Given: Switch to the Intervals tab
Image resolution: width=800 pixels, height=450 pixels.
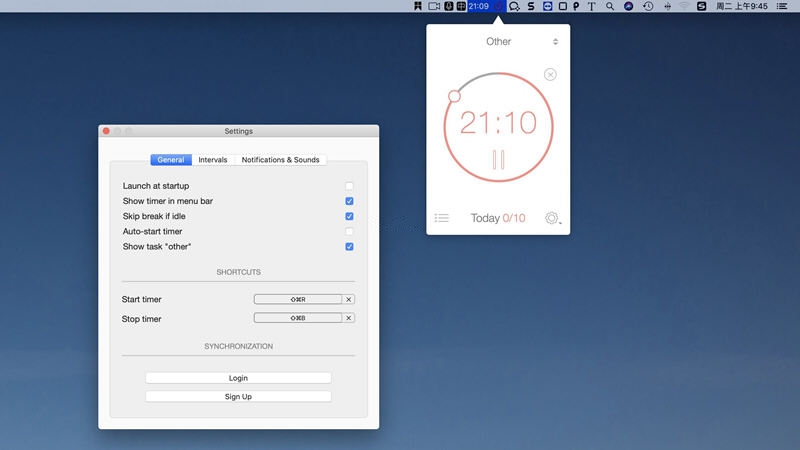Looking at the screenshot, I should tap(213, 160).
